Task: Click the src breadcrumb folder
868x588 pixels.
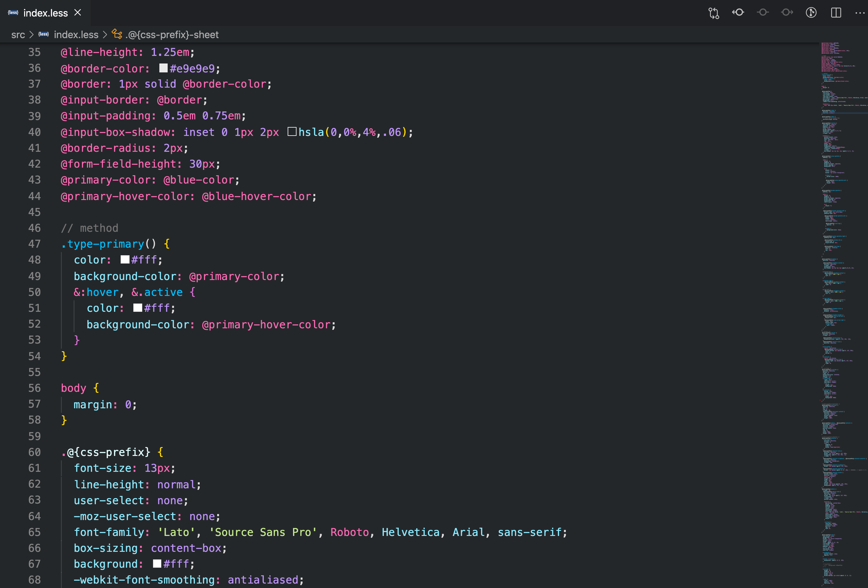Action: 18,35
